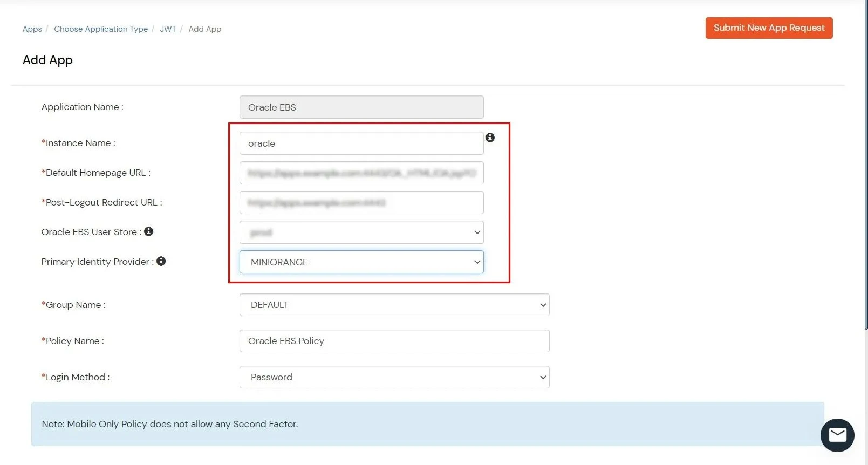The image size is (868, 465).
Task: Focus the Policy Name input field
Action: tap(394, 341)
